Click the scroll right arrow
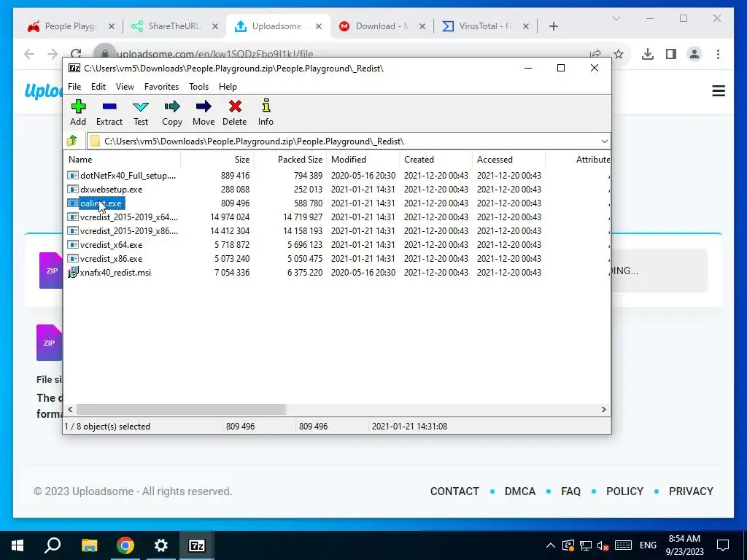This screenshot has width=747, height=560. click(x=603, y=409)
